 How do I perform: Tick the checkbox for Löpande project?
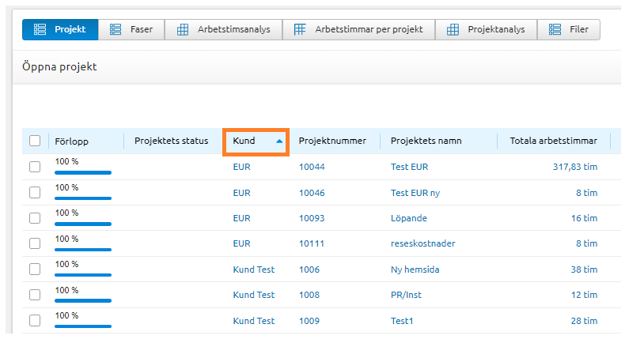coord(35,218)
